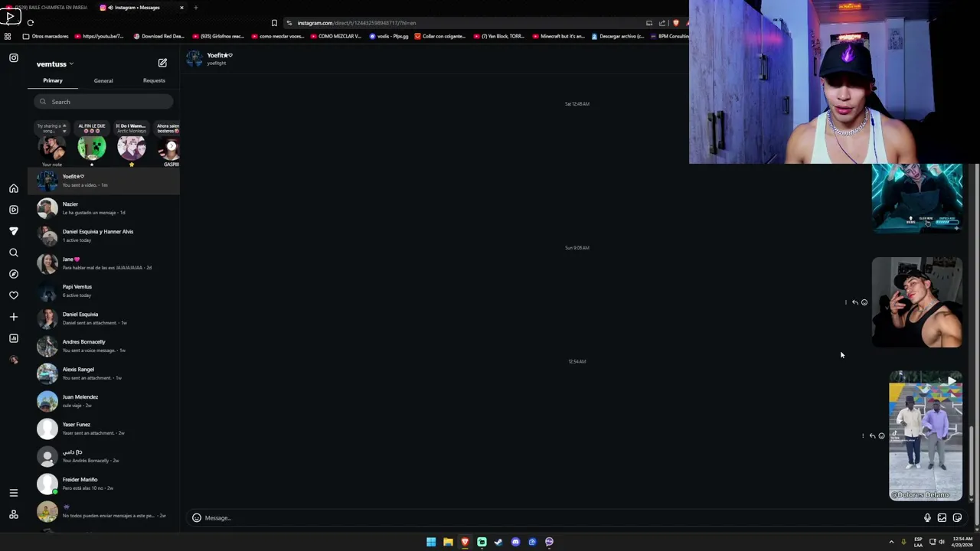Switch to the General inbox tab

(103, 80)
